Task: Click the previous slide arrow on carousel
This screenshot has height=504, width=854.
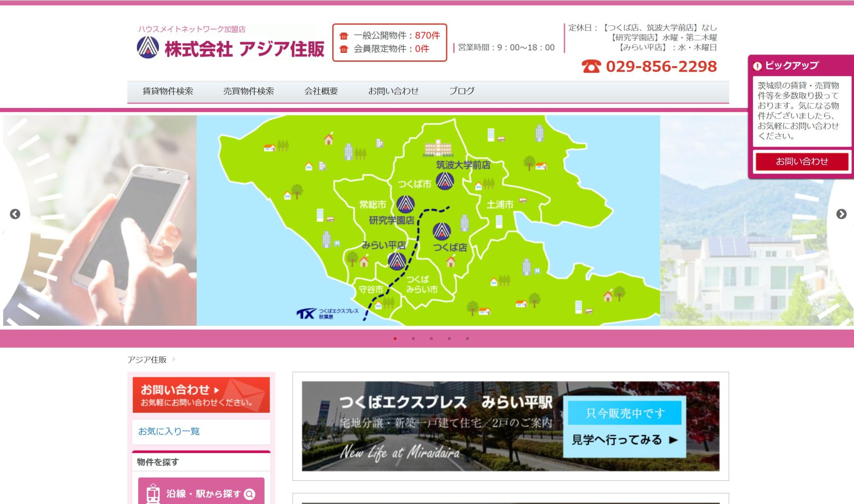Action: [x=15, y=214]
